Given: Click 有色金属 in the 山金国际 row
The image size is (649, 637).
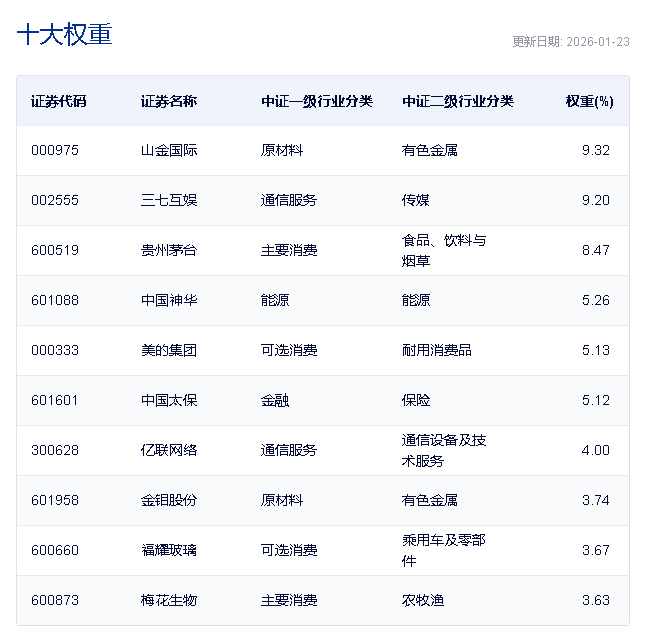Looking at the screenshot, I should (430, 150).
